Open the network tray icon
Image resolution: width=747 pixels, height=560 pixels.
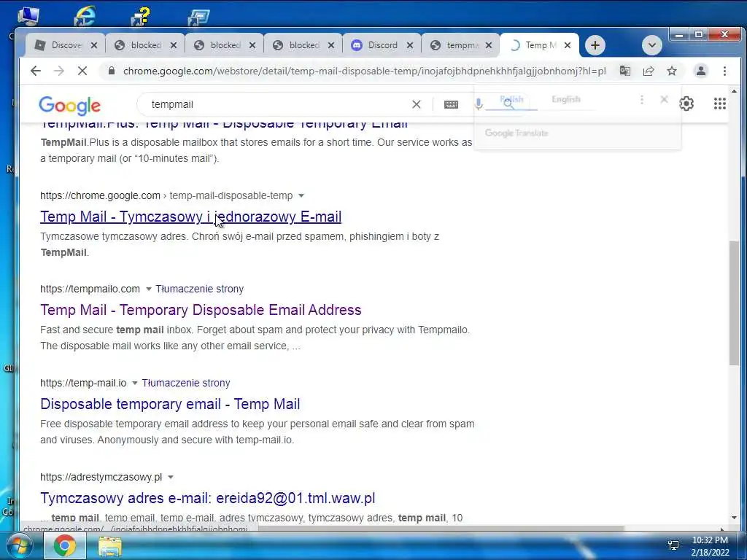[673, 545]
